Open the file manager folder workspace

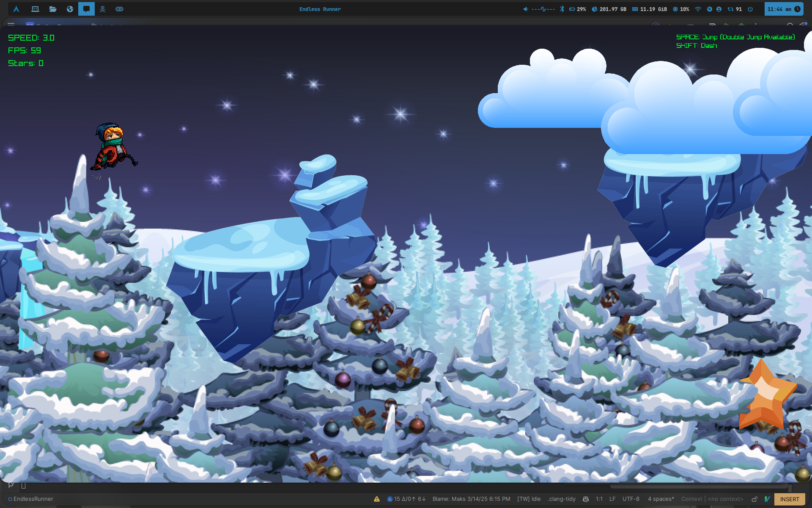coord(52,9)
